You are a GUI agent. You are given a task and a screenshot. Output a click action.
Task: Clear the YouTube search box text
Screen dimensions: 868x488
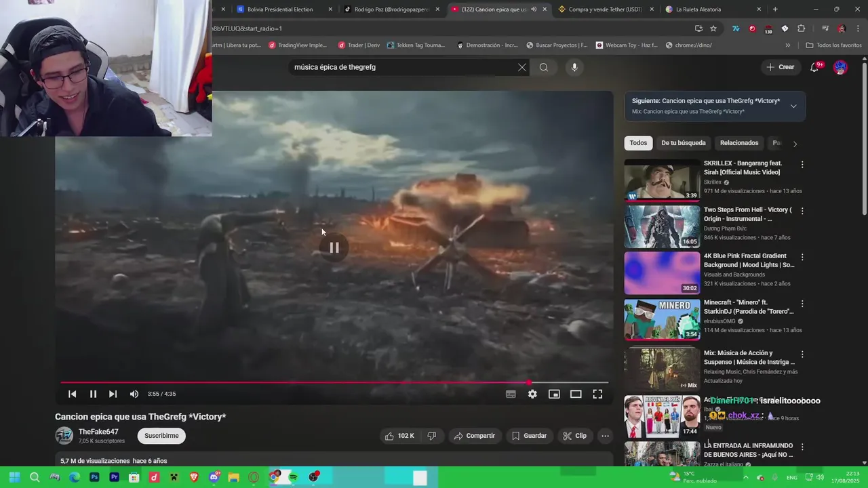521,67
